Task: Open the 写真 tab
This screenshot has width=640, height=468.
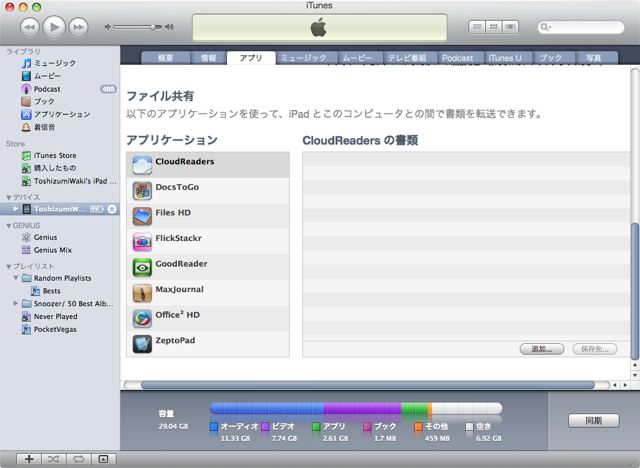Action: point(593,58)
